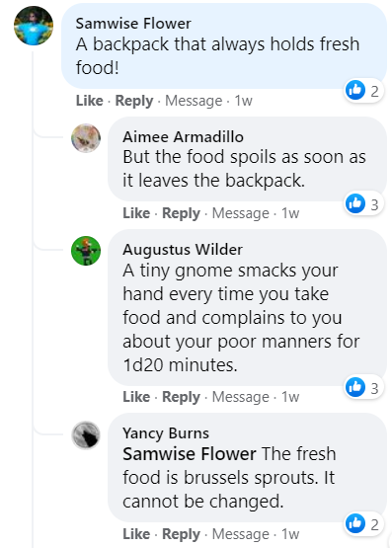Open the Yancy Burns name link

166,433
